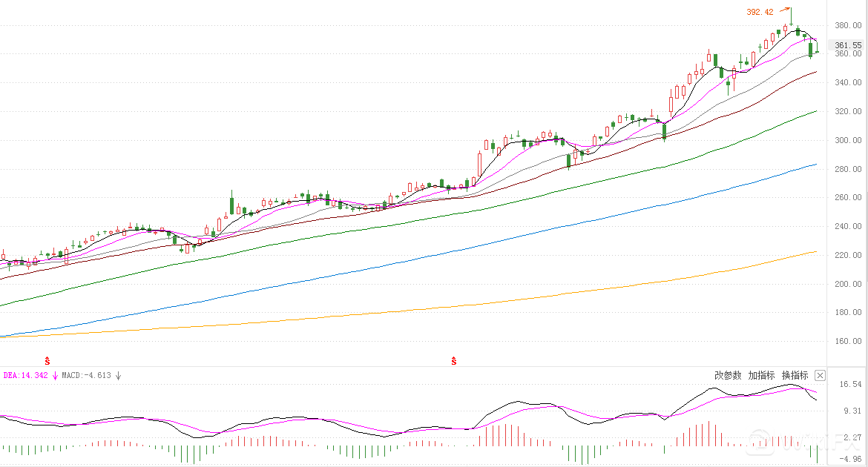Click the orange 392.42 high price label
Image resolution: width=868 pixels, height=467 pixels.
tap(760, 12)
